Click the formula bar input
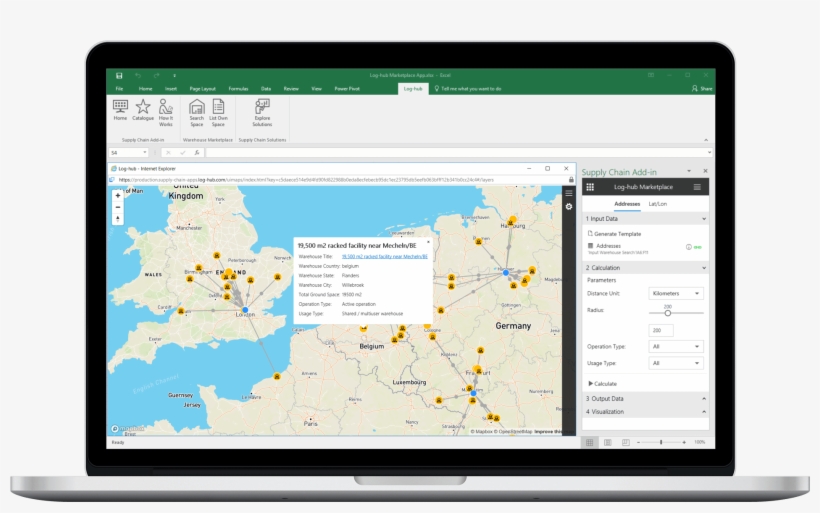820x513 pixels. tap(458, 153)
